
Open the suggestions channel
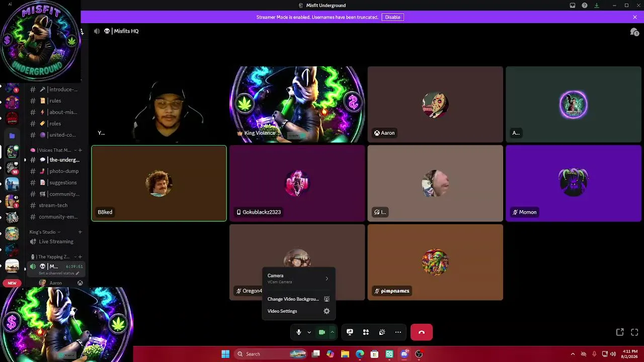(x=55, y=183)
